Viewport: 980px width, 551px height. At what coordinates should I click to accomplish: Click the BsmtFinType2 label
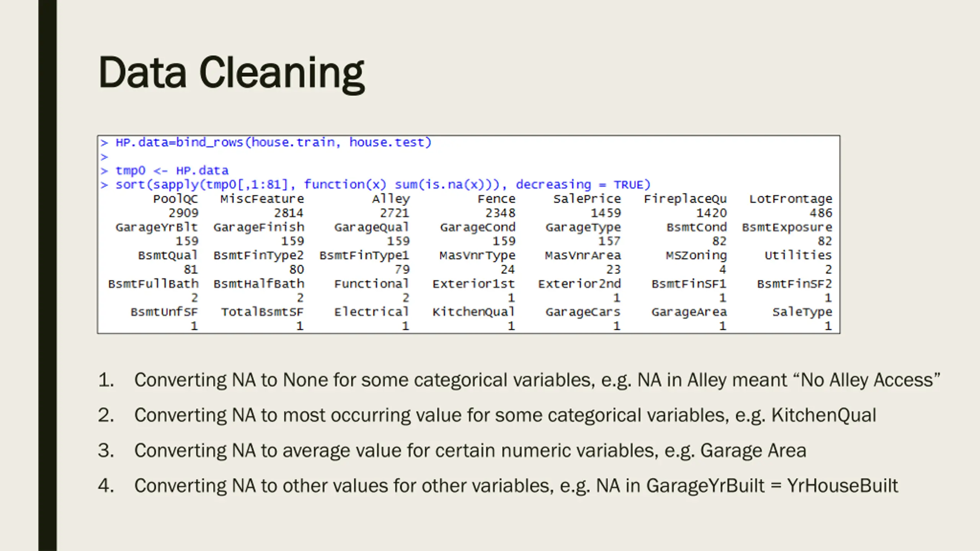click(x=259, y=256)
